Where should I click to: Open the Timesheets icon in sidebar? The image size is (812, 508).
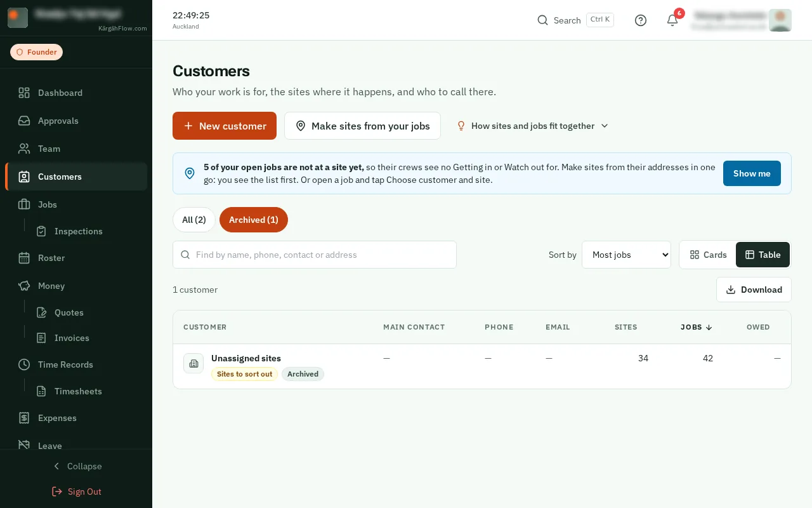click(x=41, y=391)
